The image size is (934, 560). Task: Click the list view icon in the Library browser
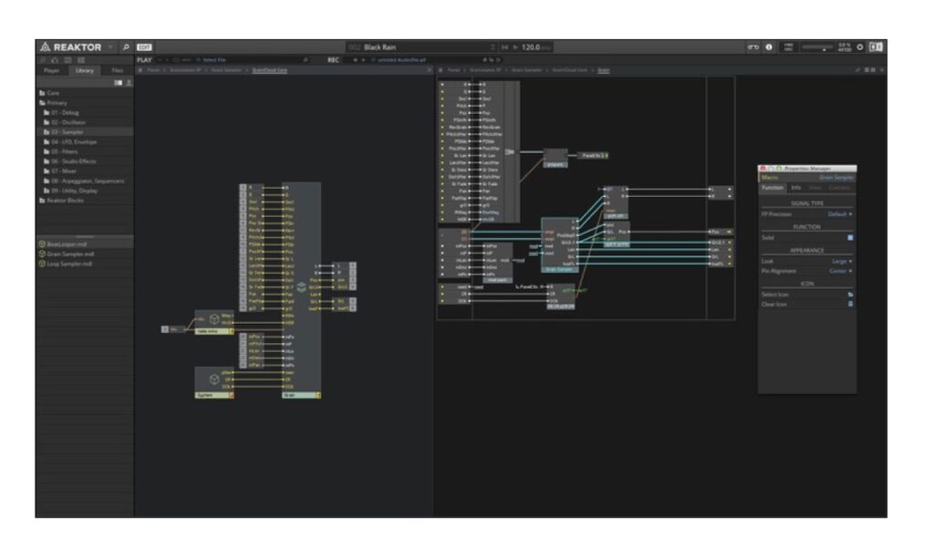tap(118, 83)
